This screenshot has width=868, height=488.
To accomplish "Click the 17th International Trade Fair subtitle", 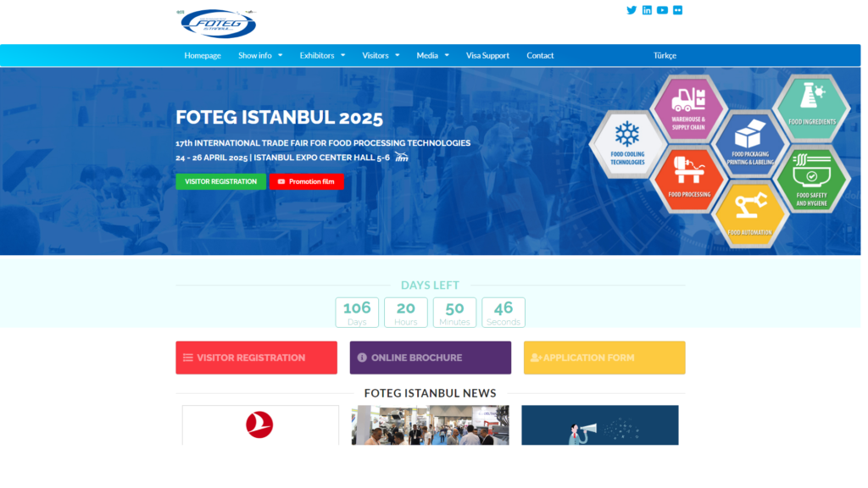I will click(323, 142).
